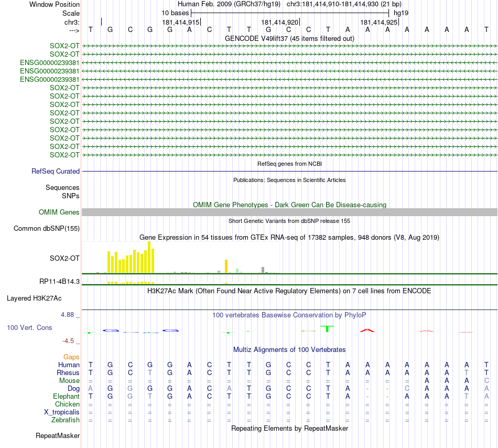Click the hg19 assembly label by scale

pos(401,13)
